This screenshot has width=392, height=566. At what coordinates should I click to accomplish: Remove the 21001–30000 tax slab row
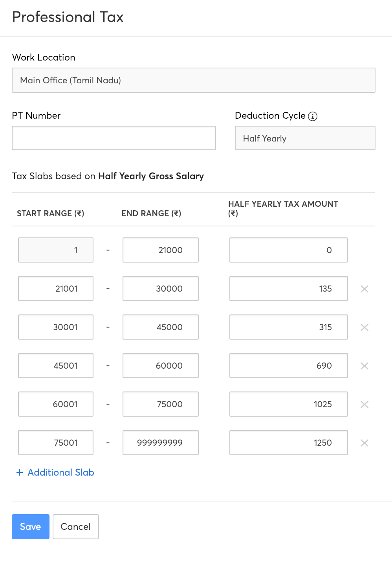365,289
